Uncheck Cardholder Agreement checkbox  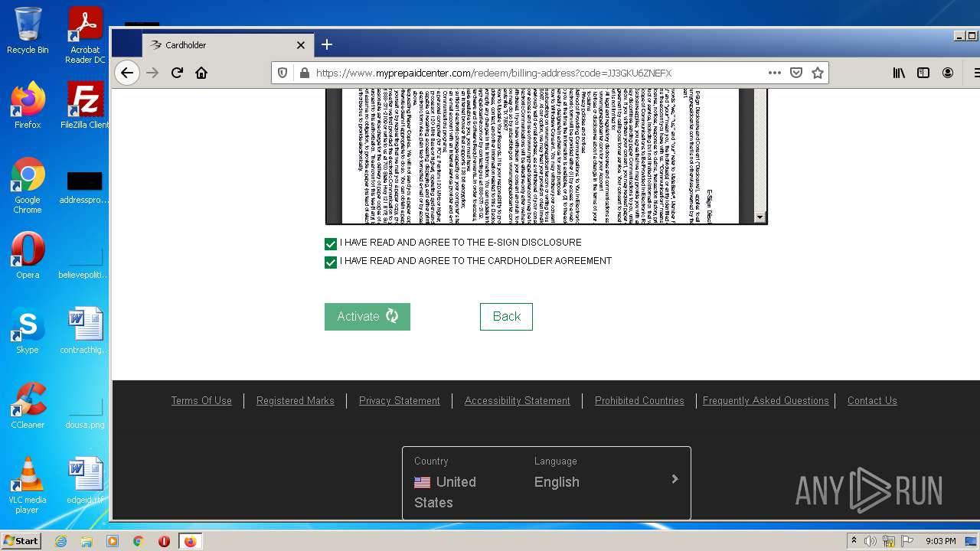[331, 262]
